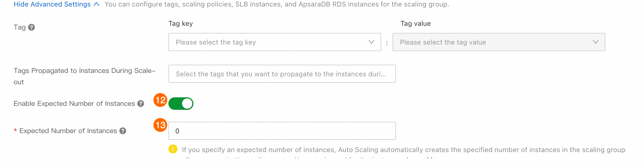Click the Tag key column label
The height and width of the screenshot is (164, 644).
click(181, 24)
